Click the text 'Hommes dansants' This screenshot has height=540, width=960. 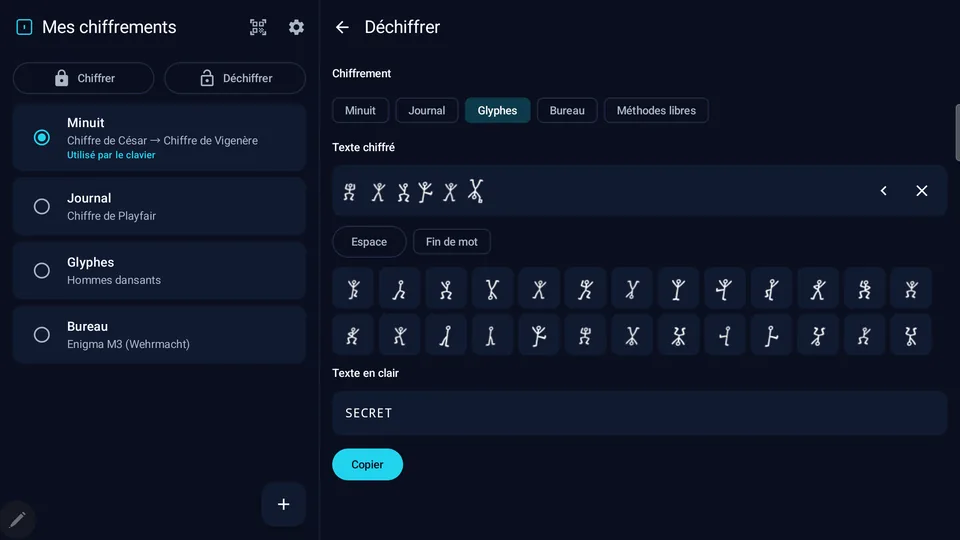(114, 280)
